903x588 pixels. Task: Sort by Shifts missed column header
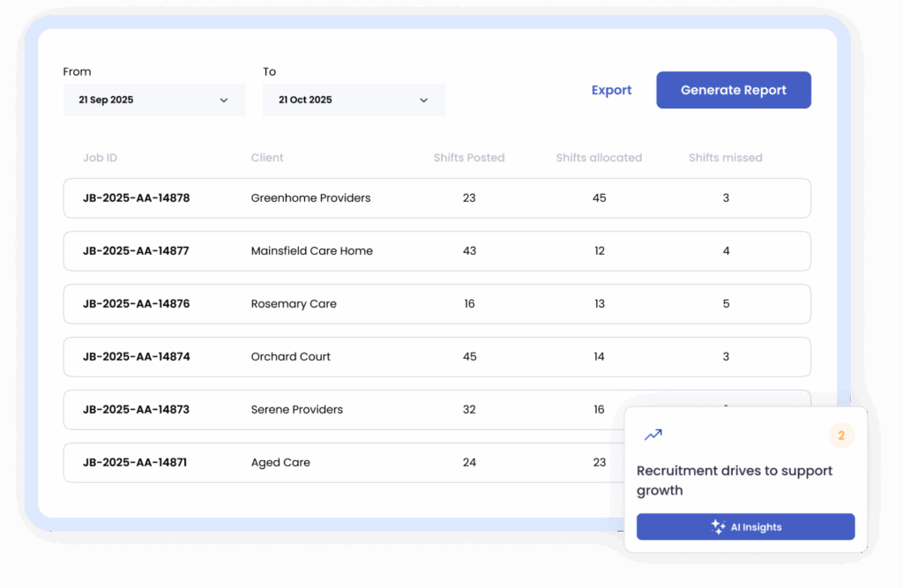coord(725,158)
